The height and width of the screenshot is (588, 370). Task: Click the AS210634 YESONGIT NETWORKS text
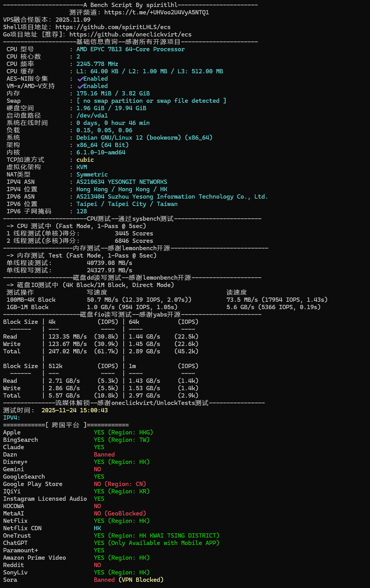point(121,182)
